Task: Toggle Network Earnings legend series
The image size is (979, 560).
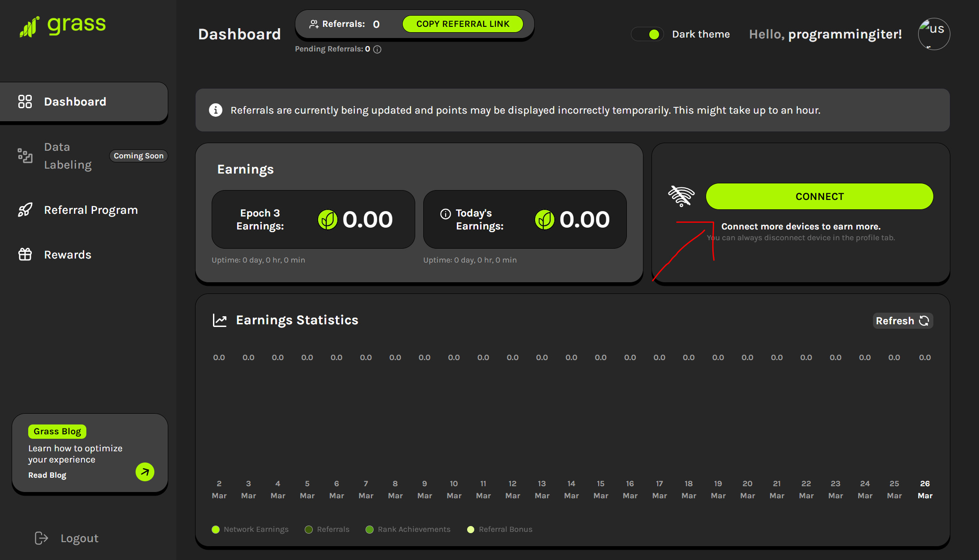Action: (x=250, y=530)
